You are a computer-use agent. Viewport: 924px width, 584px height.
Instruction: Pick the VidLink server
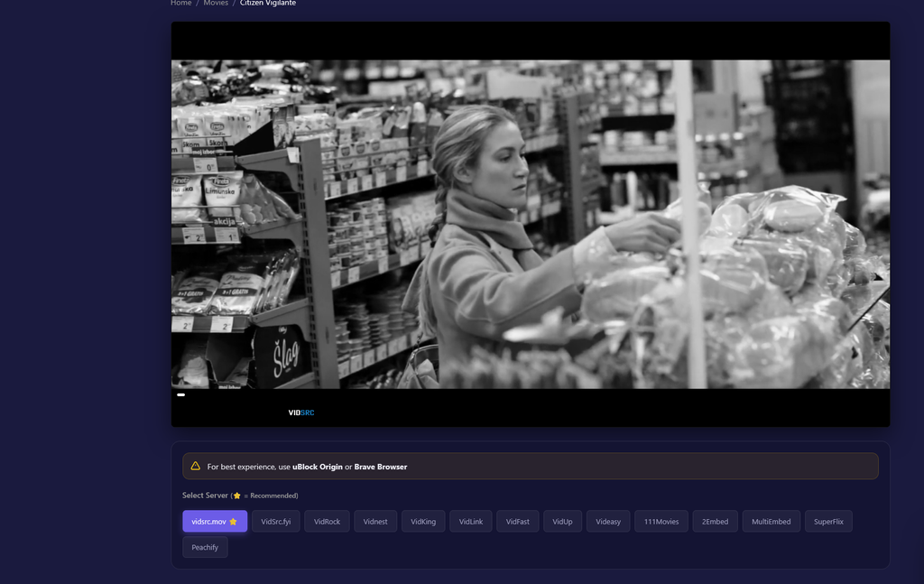pyautogui.click(x=471, y=522)
